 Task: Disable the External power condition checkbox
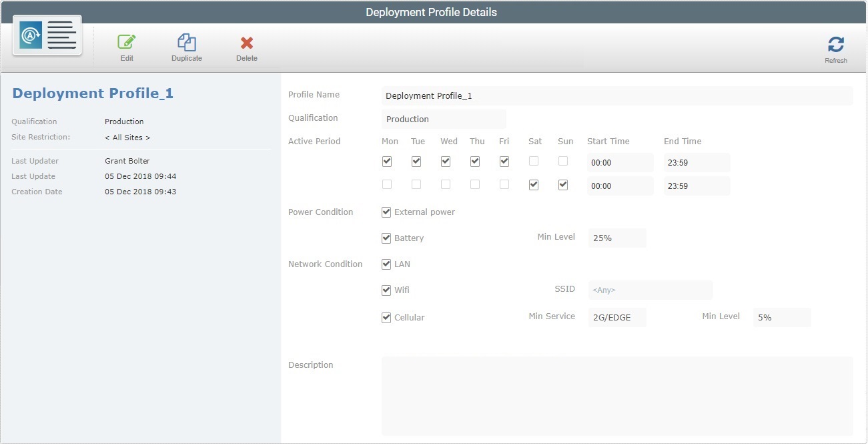(x=386, y=212)
